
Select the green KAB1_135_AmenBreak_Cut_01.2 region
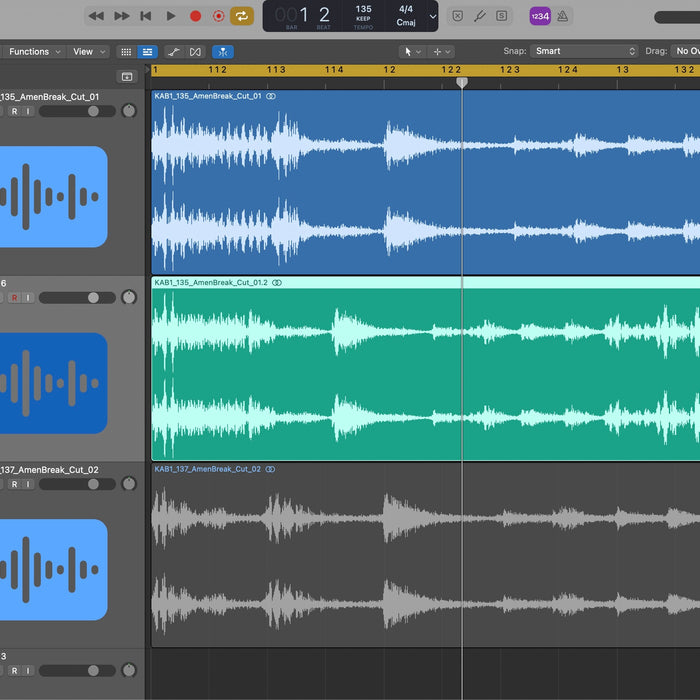tap(425, 369)
